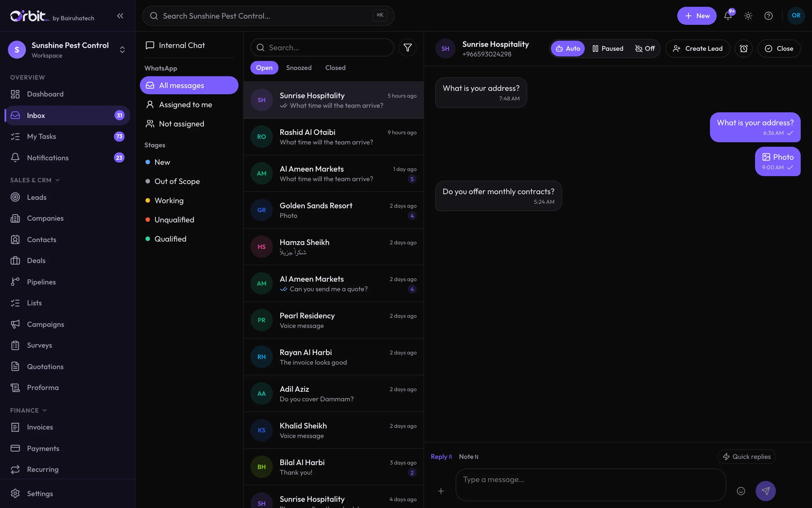Viewport: 812px width, 508px height.
Task: Filter conversations by Out of Scope stage
Action: [x=189, y=181]
